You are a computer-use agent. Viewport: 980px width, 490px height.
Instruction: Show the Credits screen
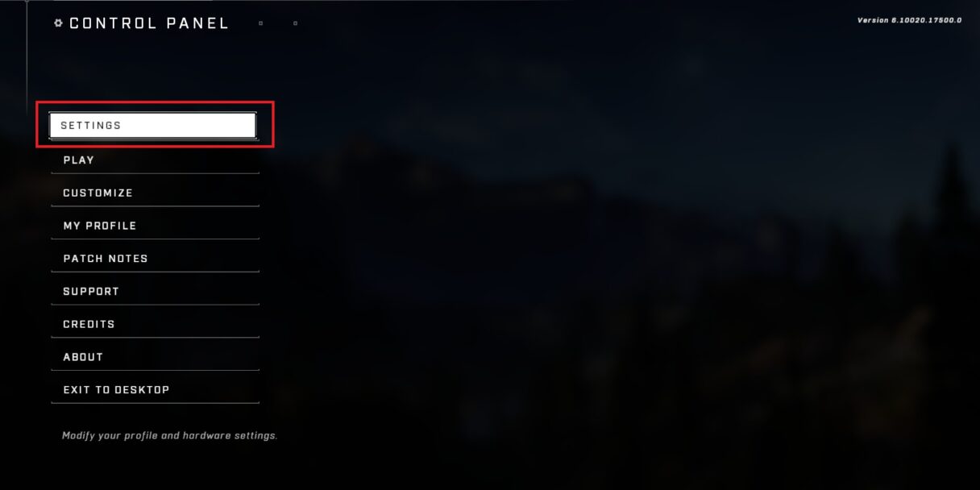pyautogui.click(x=156, y=325)
